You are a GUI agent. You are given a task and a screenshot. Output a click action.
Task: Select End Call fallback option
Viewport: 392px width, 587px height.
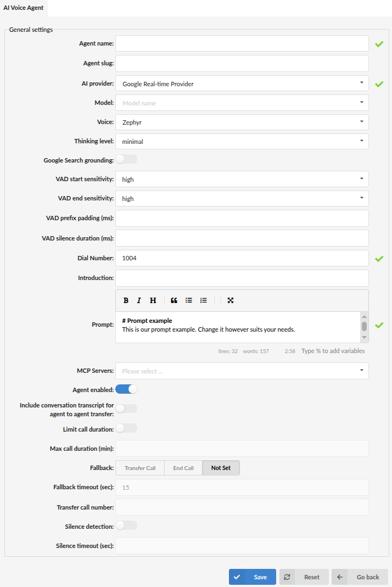coord(183,468)
